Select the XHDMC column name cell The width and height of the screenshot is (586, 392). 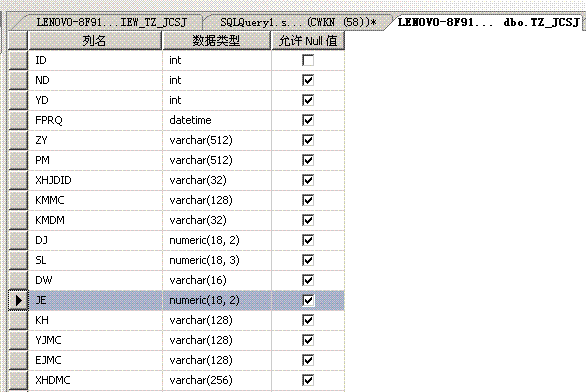(95, 380)
